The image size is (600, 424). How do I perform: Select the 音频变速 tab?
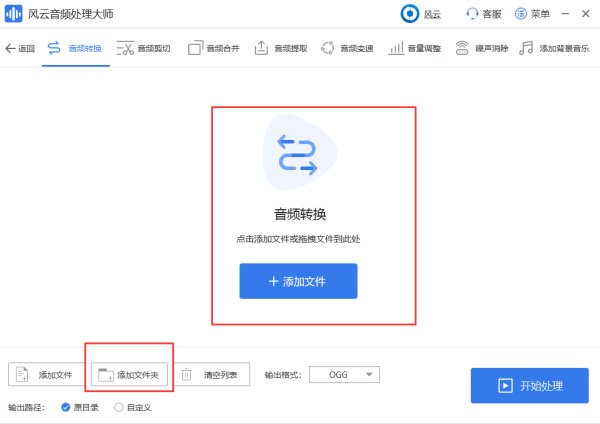click(347, 49)
